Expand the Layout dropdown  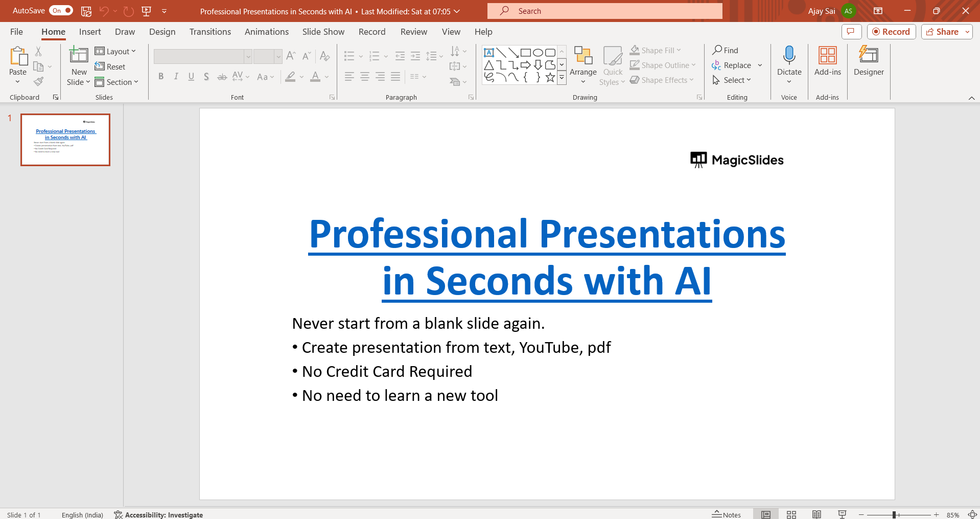115,51
